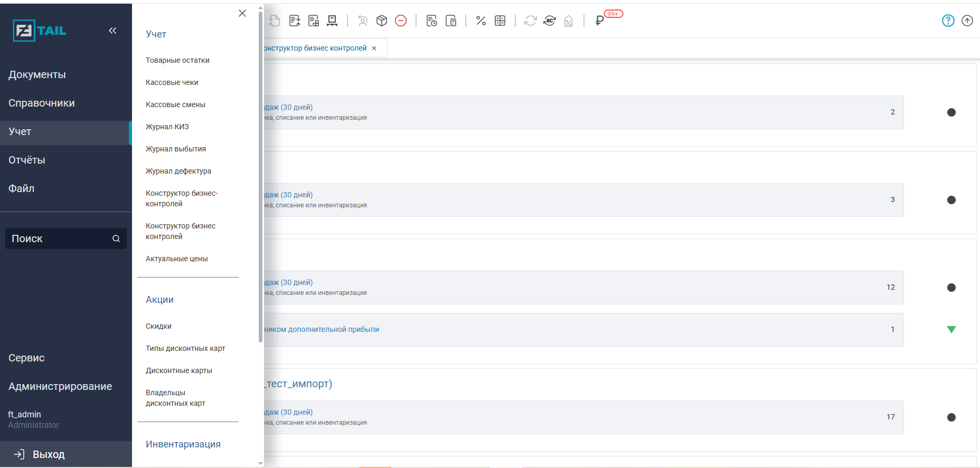Open the 3D box package icon
This screenshot has height=468, width=980.
coord(382,21)
